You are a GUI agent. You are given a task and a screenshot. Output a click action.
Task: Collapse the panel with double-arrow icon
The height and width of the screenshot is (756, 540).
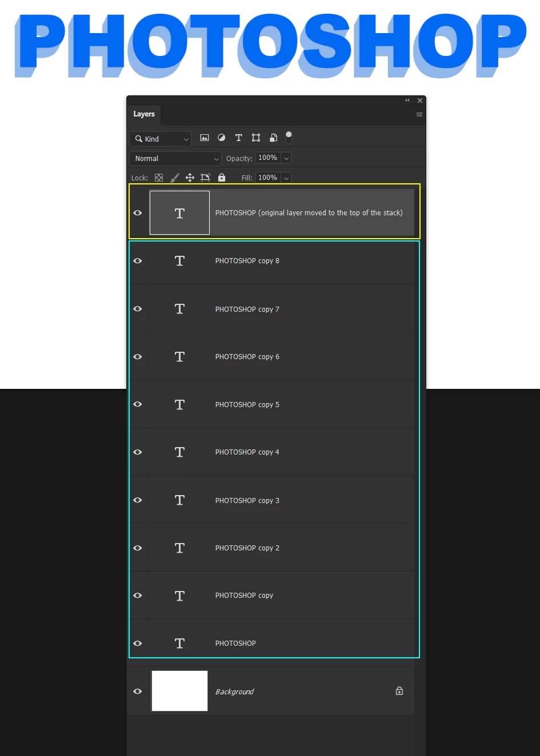tap(407, 100)
